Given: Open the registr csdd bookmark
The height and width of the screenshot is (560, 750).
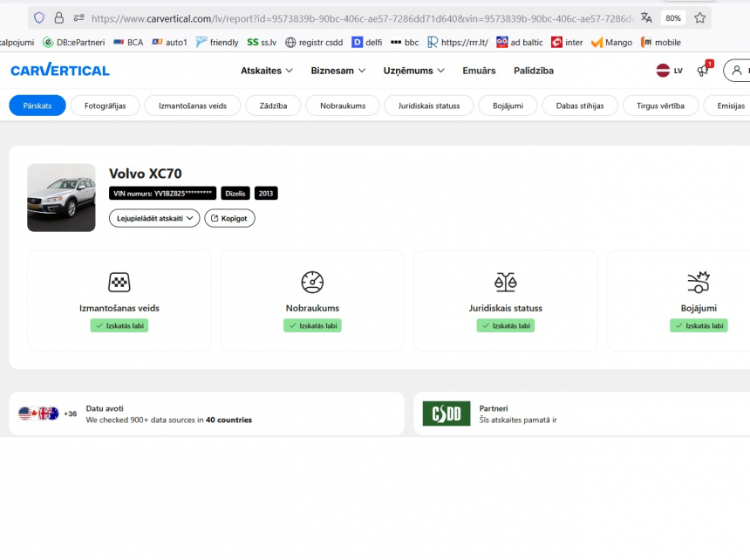Looking at the screenshot, I should 314,43.
